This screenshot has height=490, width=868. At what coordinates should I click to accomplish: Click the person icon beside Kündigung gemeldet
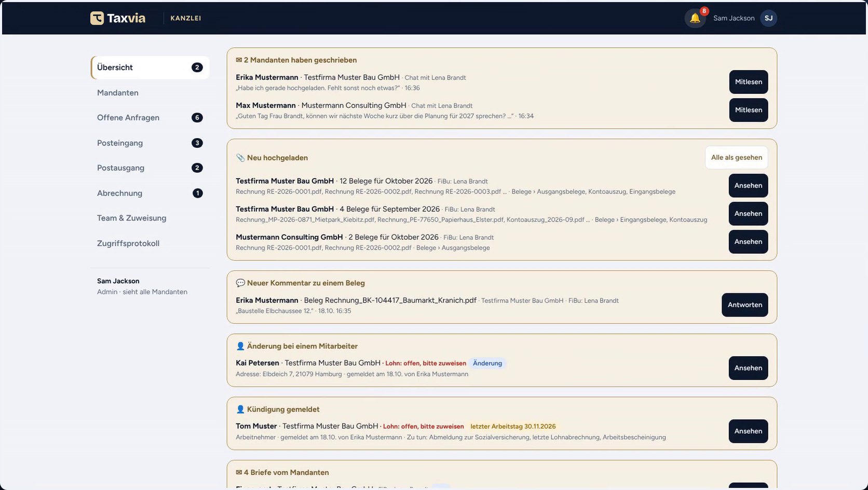(240, 410)
